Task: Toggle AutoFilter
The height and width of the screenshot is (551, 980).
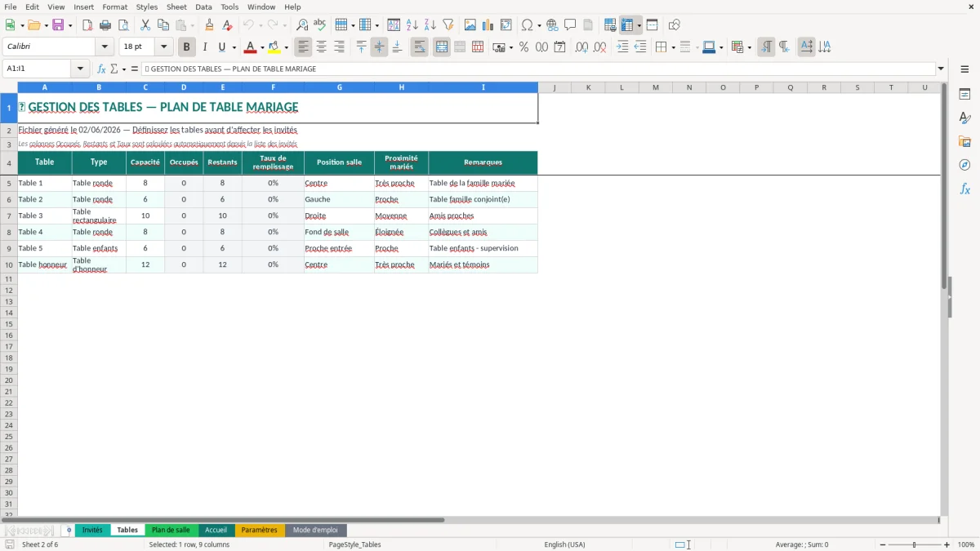Action: [448, 25]
